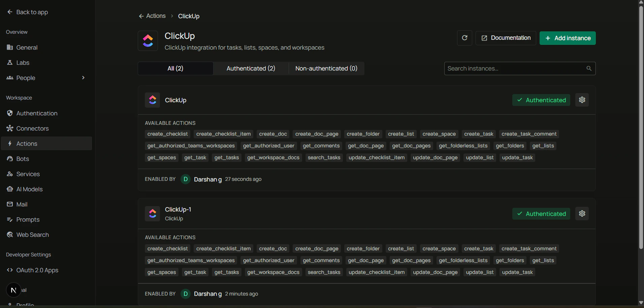Select update_checklist_item in ClickUp card
The height and width of the screenshot is (308, 644).
(377, 158)
